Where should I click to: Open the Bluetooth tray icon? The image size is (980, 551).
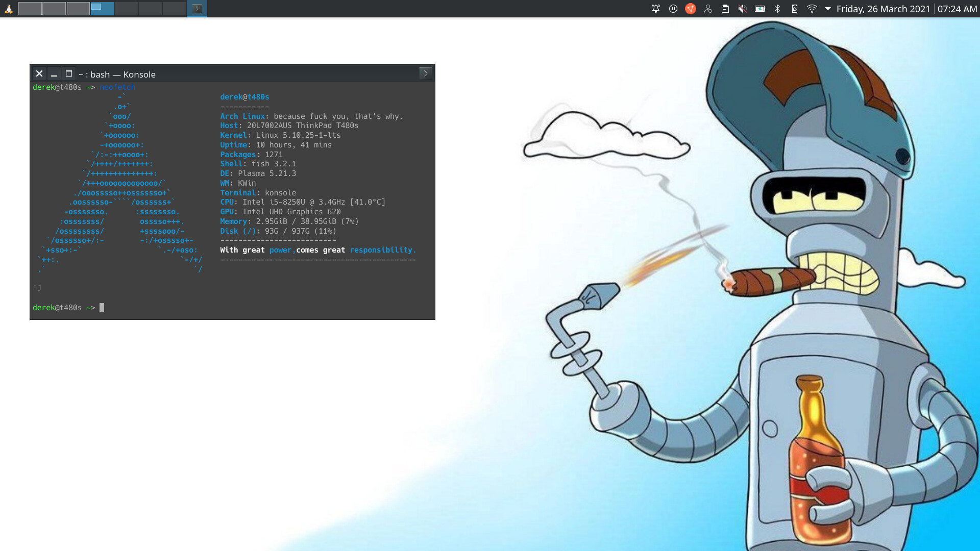tap(777, 9)
